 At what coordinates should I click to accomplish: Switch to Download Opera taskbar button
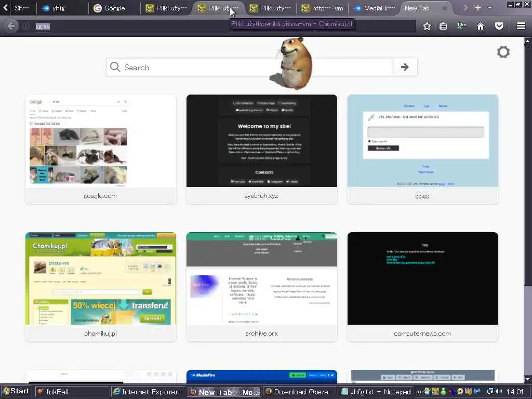click(x=301, y=392)
